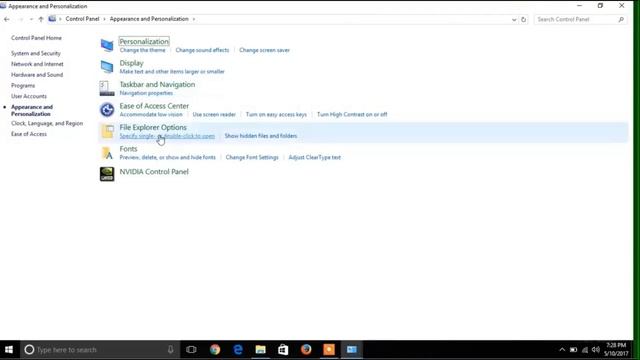Refresh the Control Panel view
The height and width of the screenshot is (360, 640).
524,19
